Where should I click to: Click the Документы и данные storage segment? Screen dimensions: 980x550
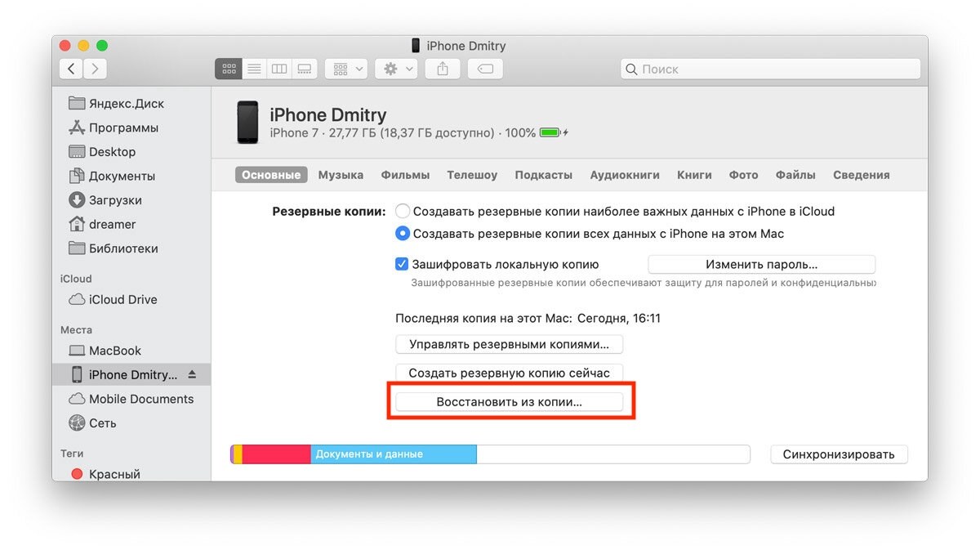[x=393, y=454]
